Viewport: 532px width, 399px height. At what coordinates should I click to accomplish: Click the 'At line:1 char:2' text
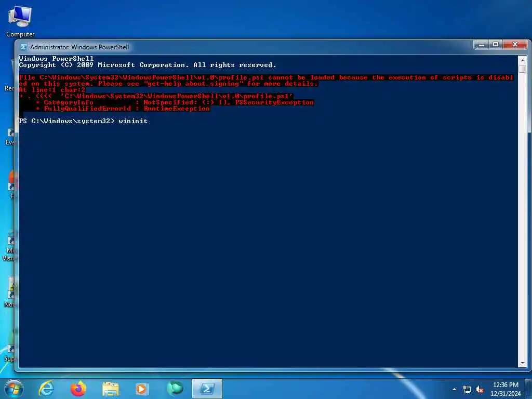pos(52,90)
